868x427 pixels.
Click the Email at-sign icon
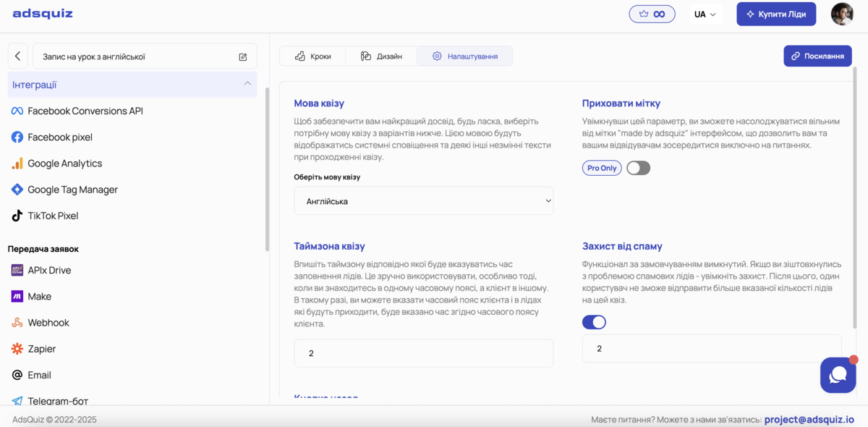tap(17, 375)
